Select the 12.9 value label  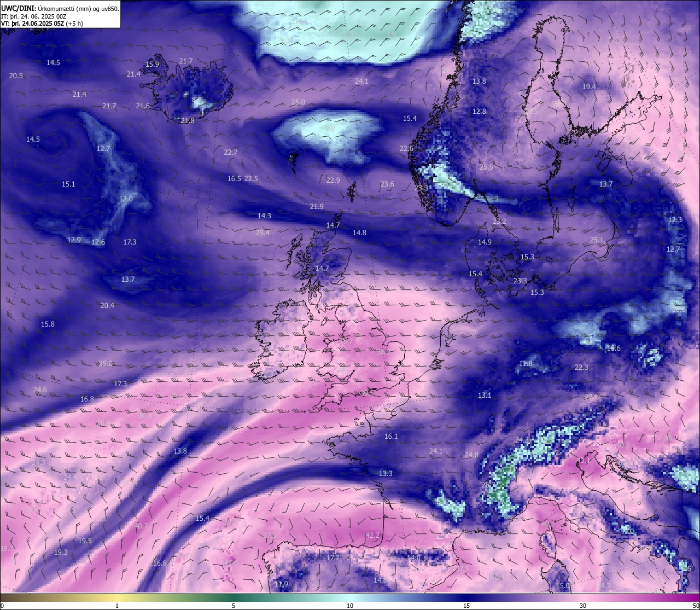point(74,240)
